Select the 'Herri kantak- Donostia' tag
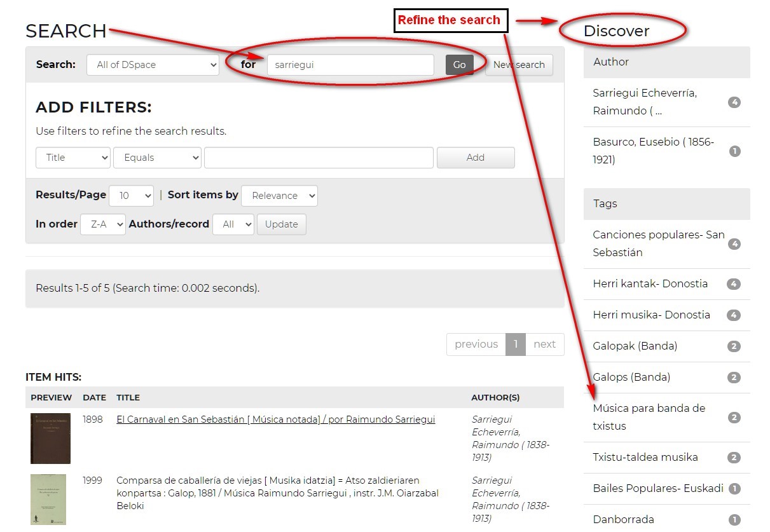 pos(650,284)
